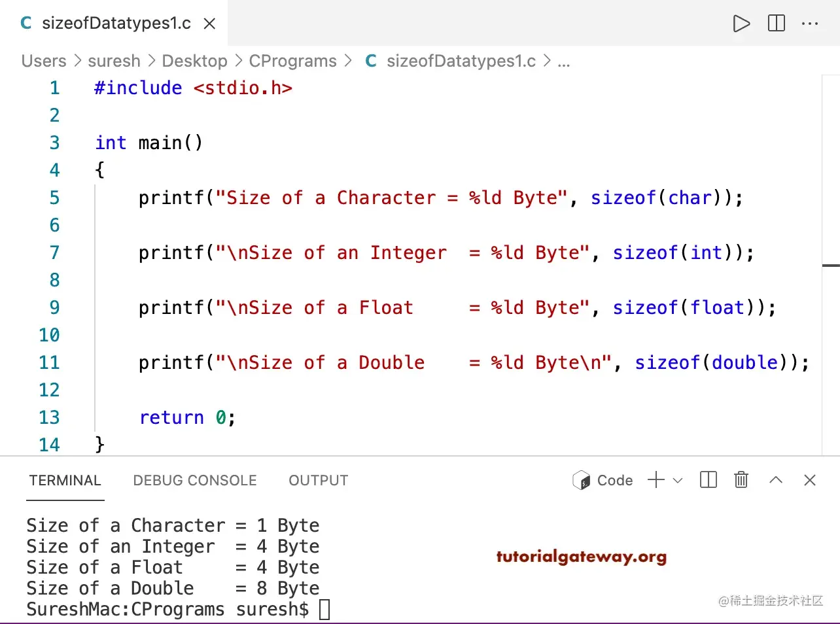Close the terminal panel
840x624 pixels.
point(810,480)
